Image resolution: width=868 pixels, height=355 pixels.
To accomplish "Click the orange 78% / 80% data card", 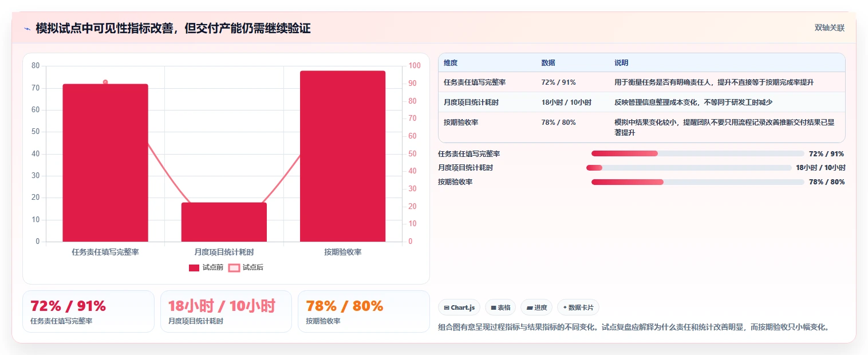I will tap(364, 311).
